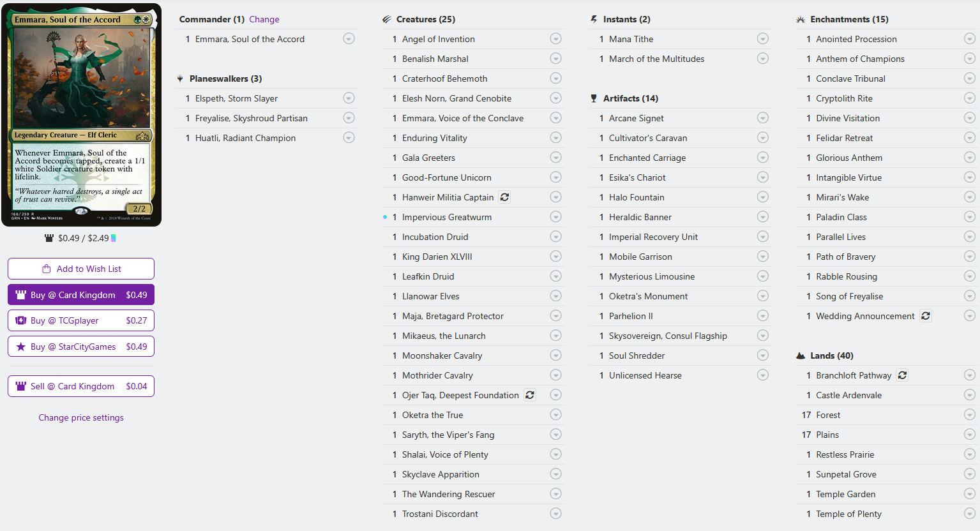Open the options menu for Anointed Procession
Screen dimensions: 980x531
point(970,39)
